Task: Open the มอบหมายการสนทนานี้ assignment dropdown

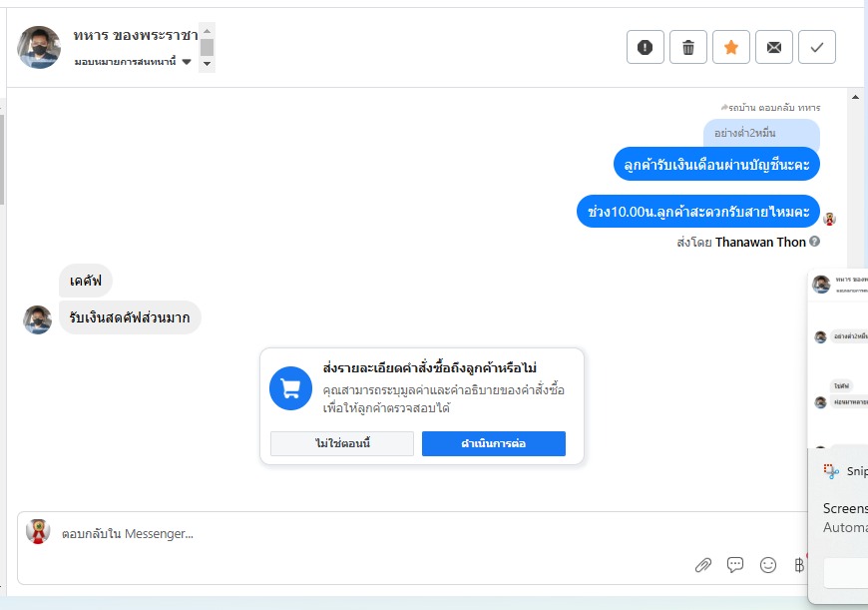Action: (133, 62)
